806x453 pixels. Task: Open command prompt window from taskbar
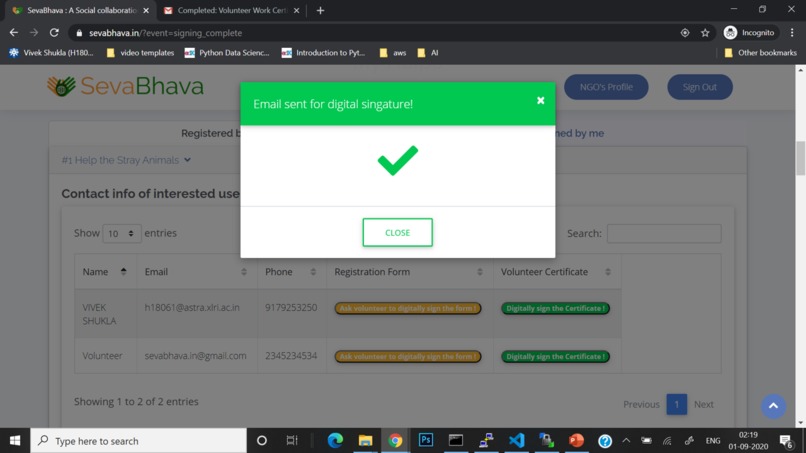pyautogui.click(x=456, y=441)
